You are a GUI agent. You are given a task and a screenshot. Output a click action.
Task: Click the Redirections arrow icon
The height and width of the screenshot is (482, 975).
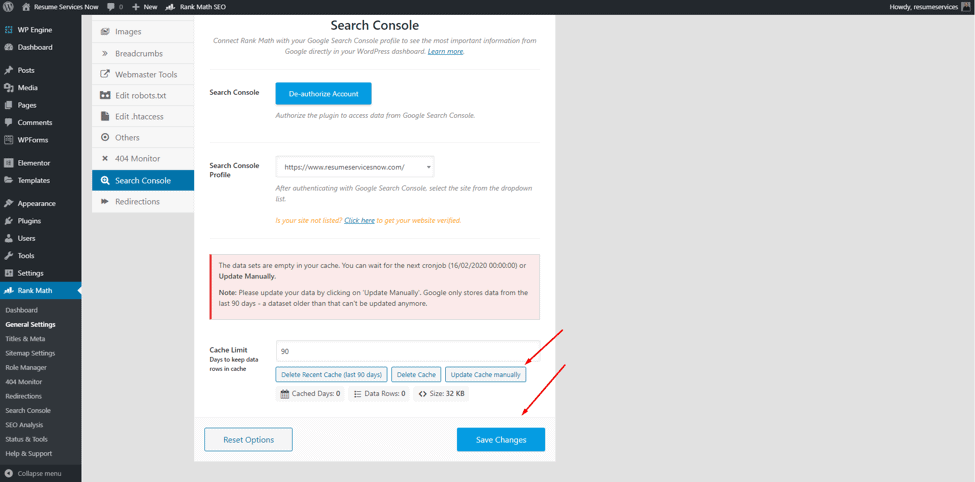tap(104, 202)
